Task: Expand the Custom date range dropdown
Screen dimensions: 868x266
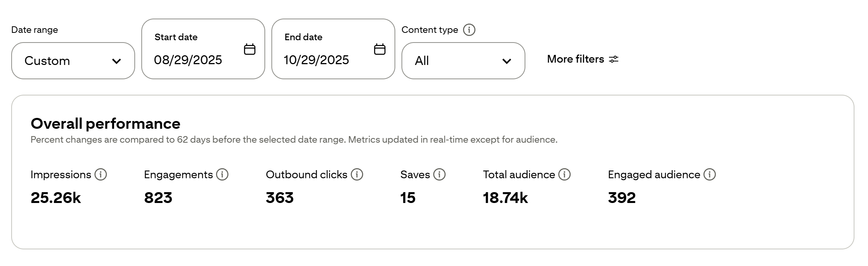Action: [73, 61]
